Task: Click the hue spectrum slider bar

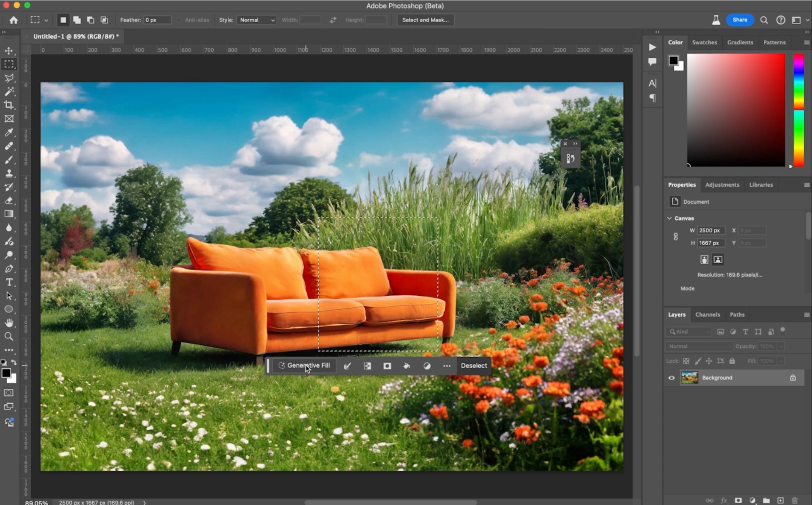Action: tap(799, 110)
